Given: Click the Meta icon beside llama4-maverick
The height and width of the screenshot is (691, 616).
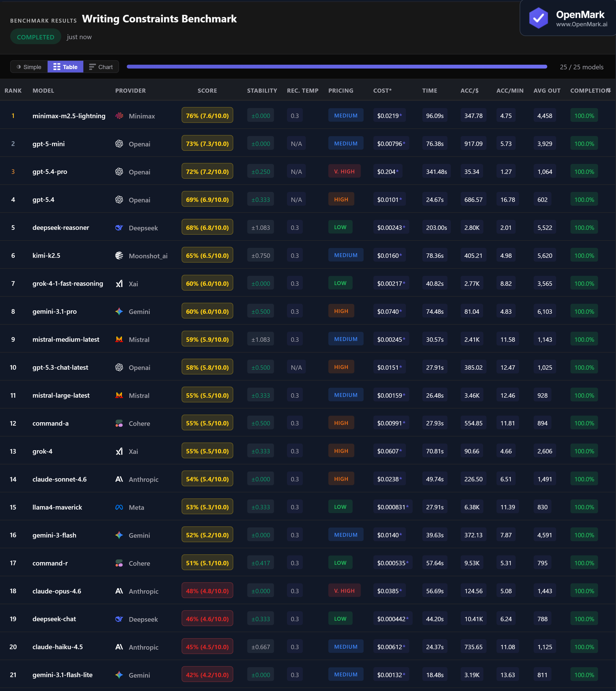Looking at the screenshot, I should tap(119, 507).
